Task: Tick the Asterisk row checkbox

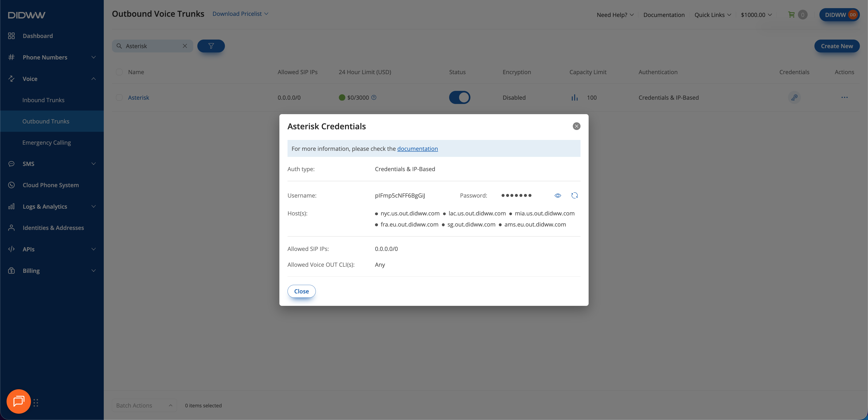Action: [119, 97]
